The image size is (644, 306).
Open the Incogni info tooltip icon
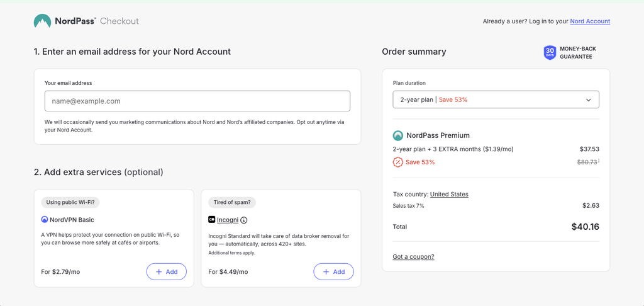(244, 220)
